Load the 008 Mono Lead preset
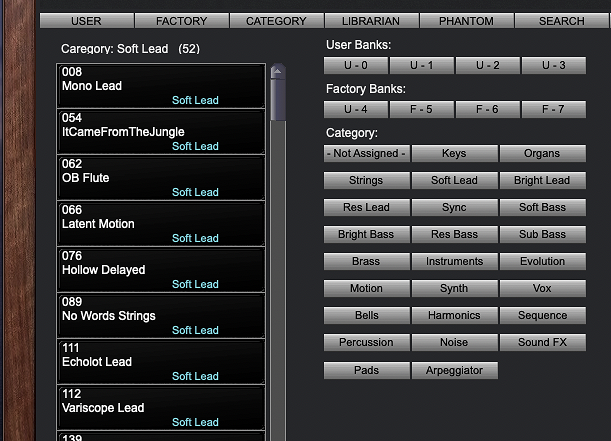The image size is (611, 441). tap(160, 86)
